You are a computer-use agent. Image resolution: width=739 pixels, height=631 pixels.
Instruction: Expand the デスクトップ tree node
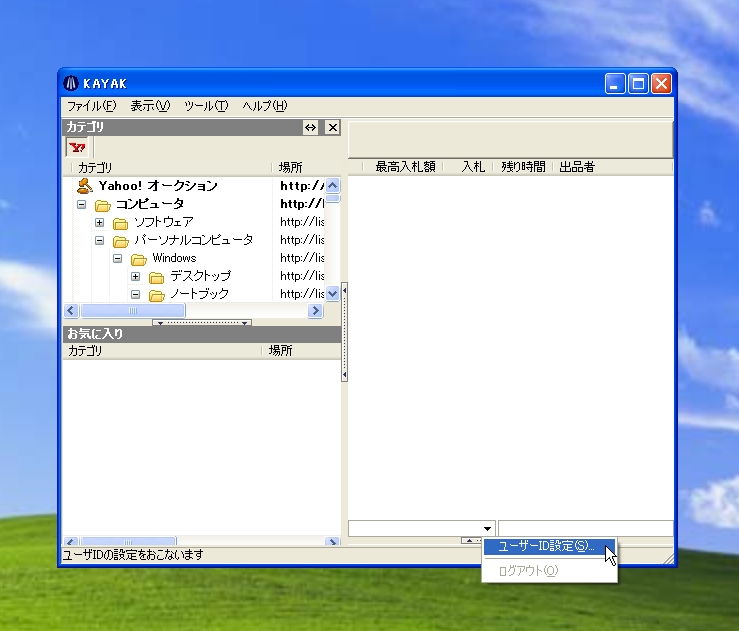click(135, 276)
